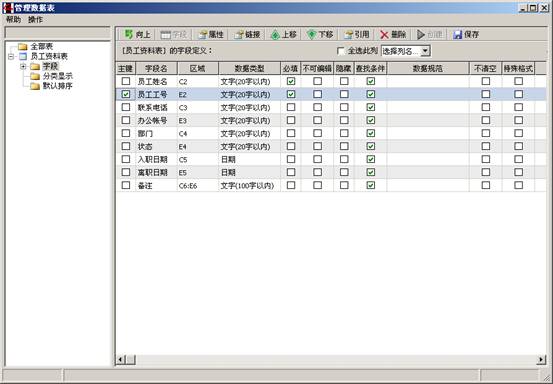Open the 操作 menu
This screenshot has height=384, width=553.
click(35, 19)
